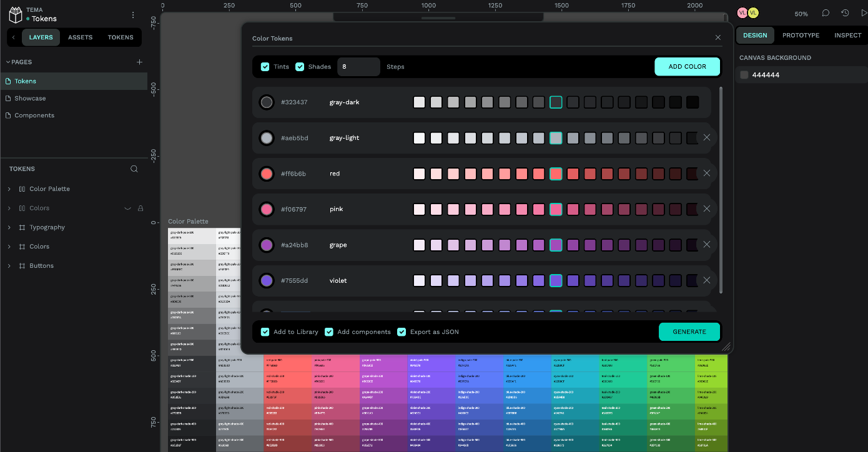Expand the Color Palette layer
The width and height of the screenshot is (868, 452).
coord(9,189)
